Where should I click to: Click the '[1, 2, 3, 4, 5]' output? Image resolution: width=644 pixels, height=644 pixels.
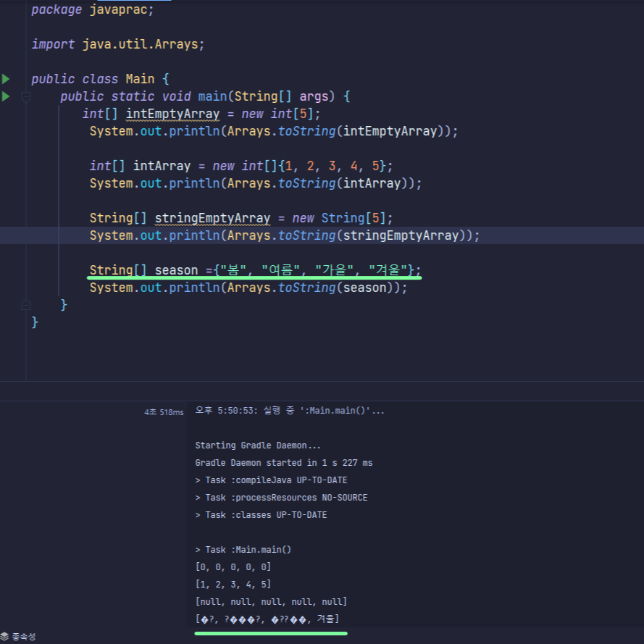(x=233, y=585)
